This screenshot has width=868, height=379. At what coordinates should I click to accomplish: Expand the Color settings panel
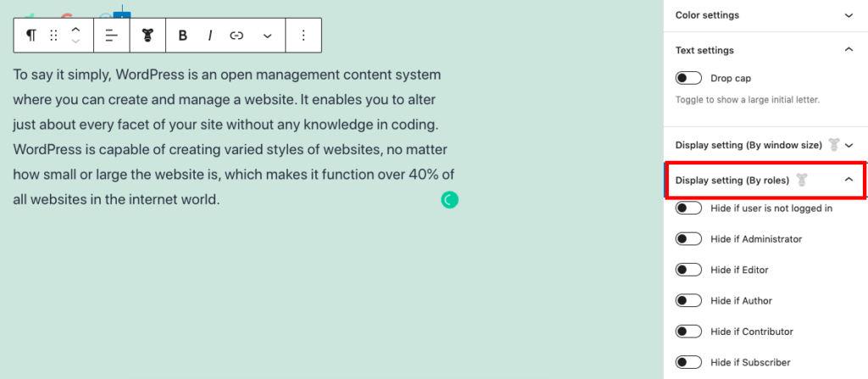pos(765,15)
